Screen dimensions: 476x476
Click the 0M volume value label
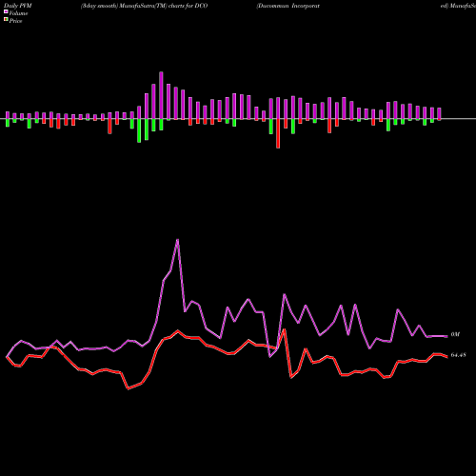pyautogui.click(x=455, y=334)
